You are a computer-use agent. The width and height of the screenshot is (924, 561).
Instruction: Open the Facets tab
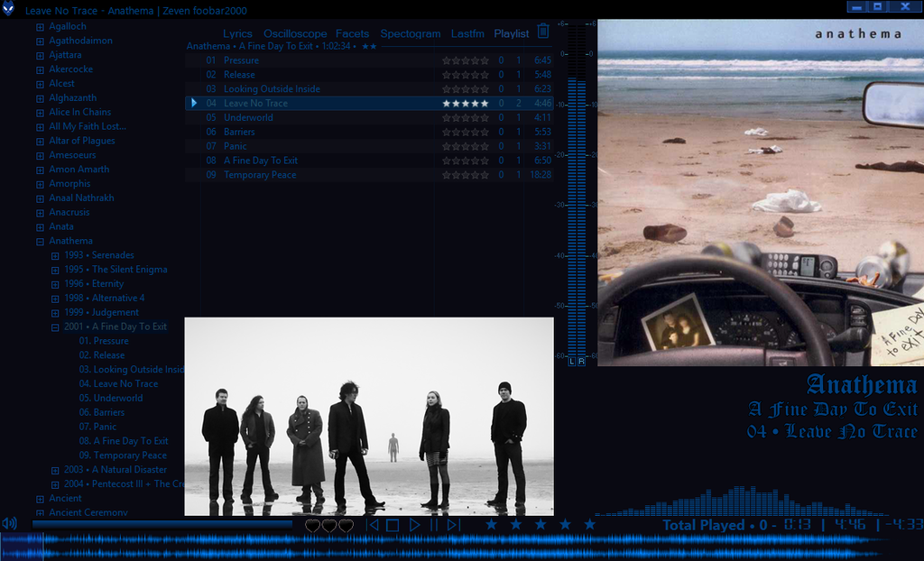click(353, 33)
